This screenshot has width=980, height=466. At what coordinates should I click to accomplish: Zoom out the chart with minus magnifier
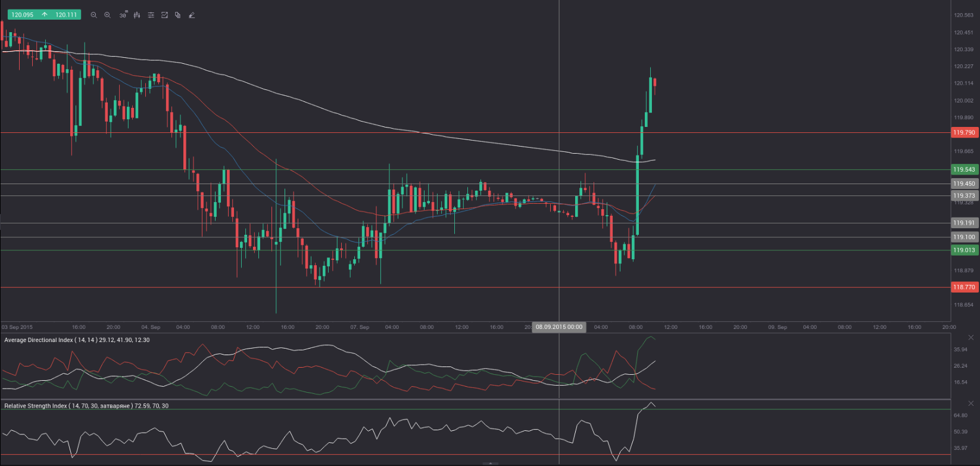tap(93, 15)
